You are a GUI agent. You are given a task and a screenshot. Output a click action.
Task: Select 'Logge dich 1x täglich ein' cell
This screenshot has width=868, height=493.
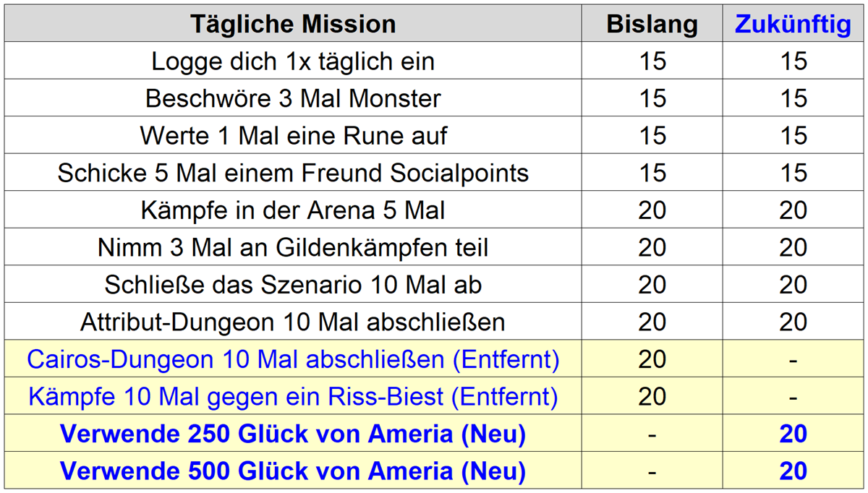(x=293, y=61)
